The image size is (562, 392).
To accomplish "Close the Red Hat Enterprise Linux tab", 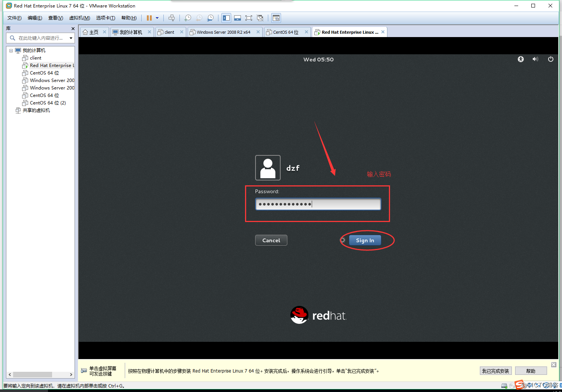I will 383,32.
